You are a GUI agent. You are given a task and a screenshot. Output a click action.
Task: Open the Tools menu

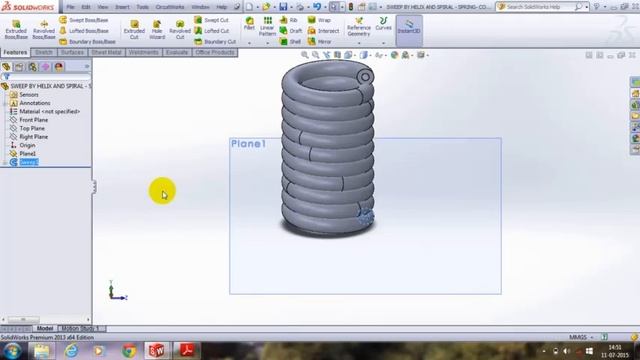(x=142, y=7)
